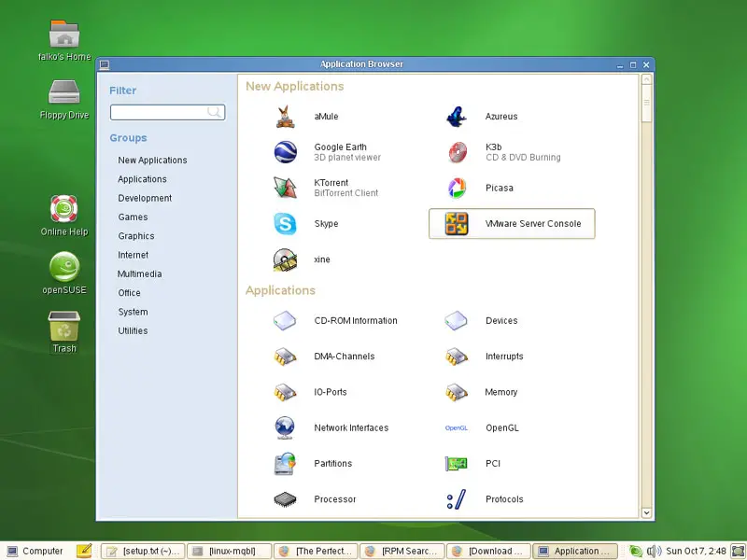Click the Google Earth label text
This screenshot has height=560, width=747.
point(340,147)
